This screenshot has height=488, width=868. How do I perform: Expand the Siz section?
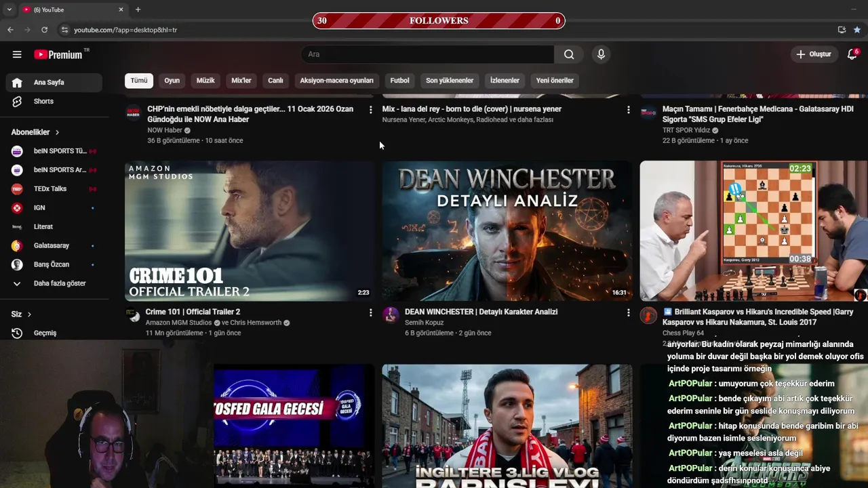click(x=22, y=314)
